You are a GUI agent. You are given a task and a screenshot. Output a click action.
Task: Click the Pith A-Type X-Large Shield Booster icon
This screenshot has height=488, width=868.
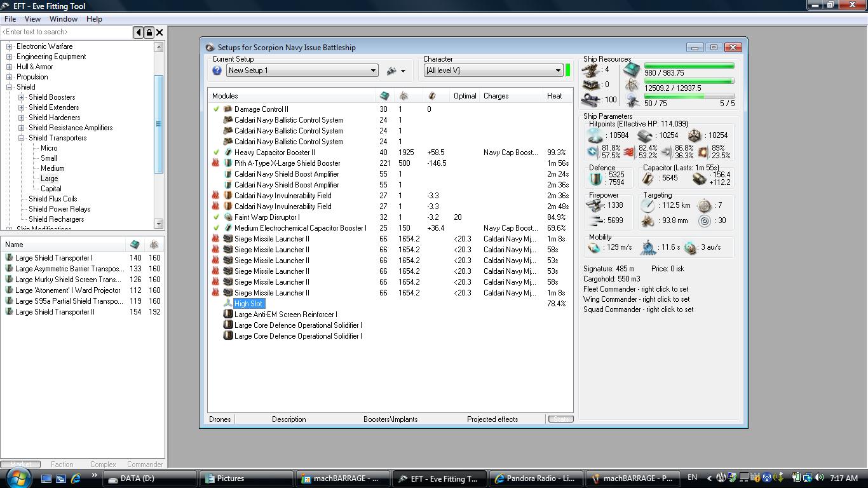click(x=227, y=163)
